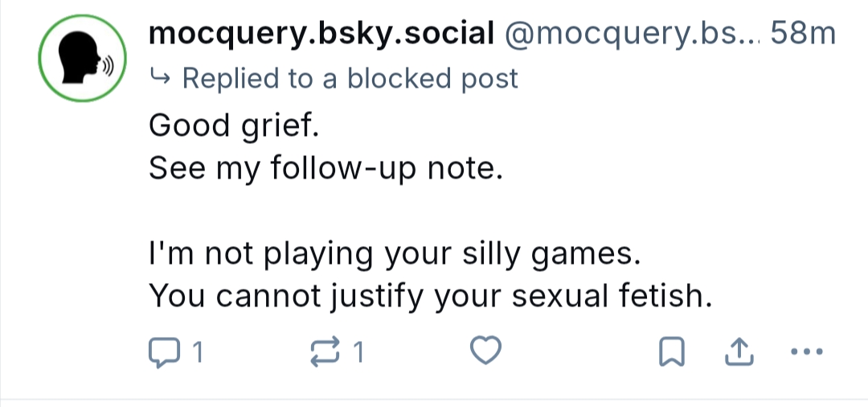Viewport: 868px width, 407px height.
Task: Click the small reply arrow before 'Replied to'
Action: [x=160, y=78]
